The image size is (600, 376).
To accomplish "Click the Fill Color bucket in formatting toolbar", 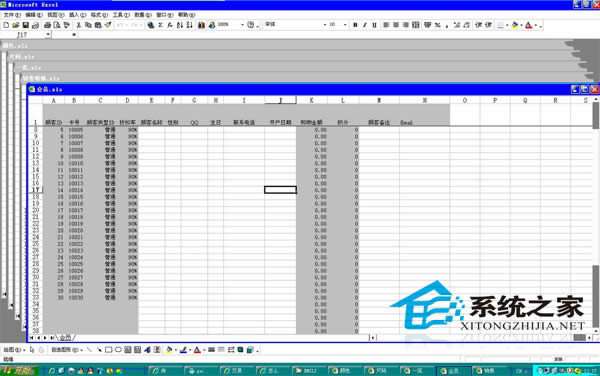I will tap(515, 25).
